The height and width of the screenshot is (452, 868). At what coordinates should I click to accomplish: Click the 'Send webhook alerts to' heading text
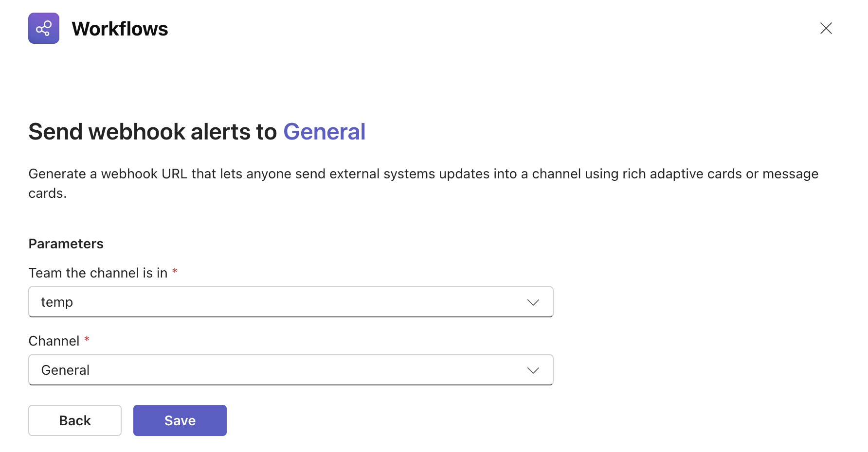tap(152, 132)
